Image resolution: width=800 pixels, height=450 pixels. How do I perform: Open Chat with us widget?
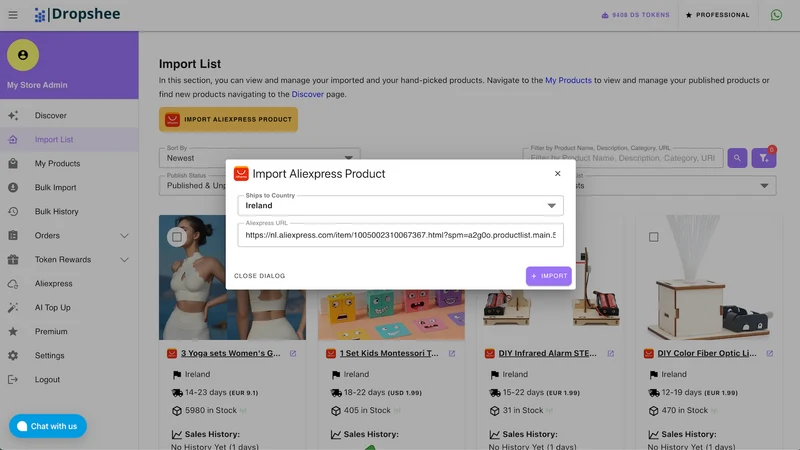click(x=47, y=426)
